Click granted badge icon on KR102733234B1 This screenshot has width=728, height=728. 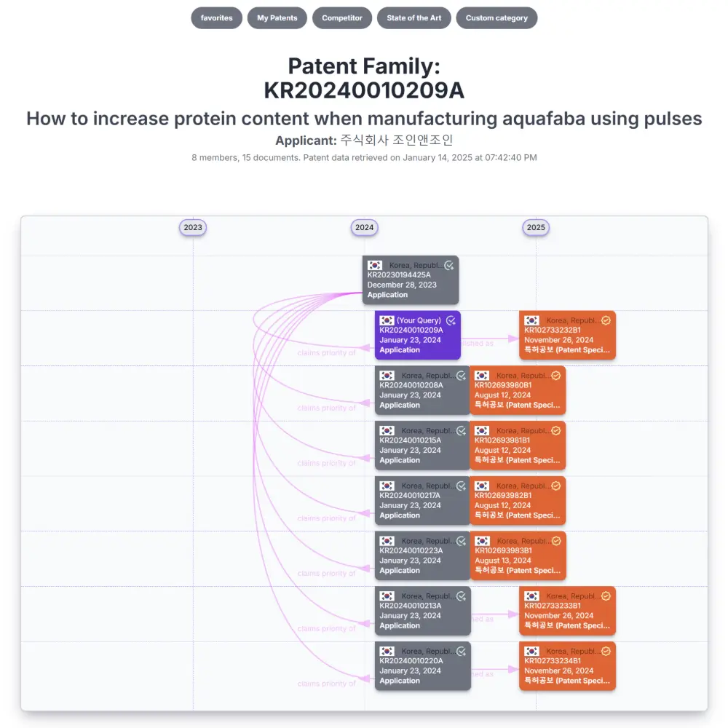tap(606, 651)
